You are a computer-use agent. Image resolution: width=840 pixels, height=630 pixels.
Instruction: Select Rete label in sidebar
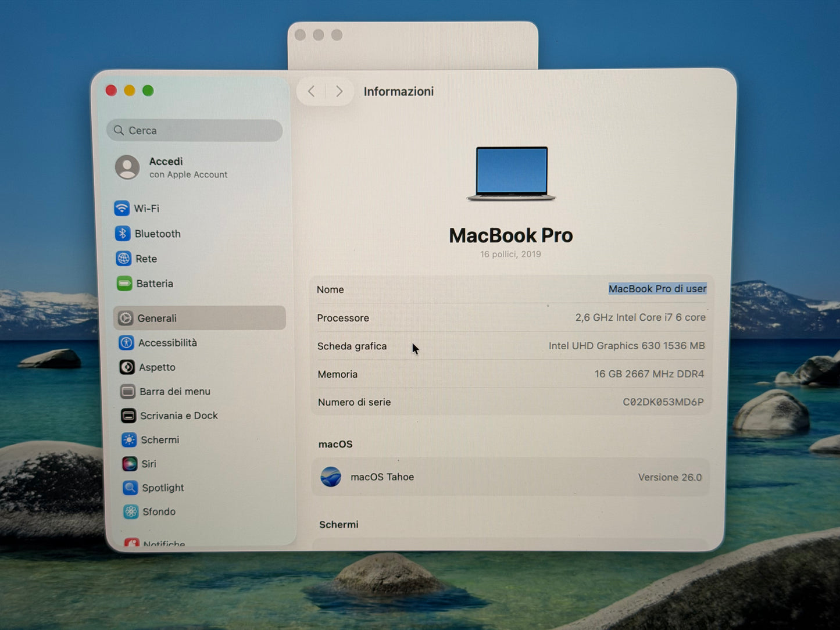tap(146, 259)
